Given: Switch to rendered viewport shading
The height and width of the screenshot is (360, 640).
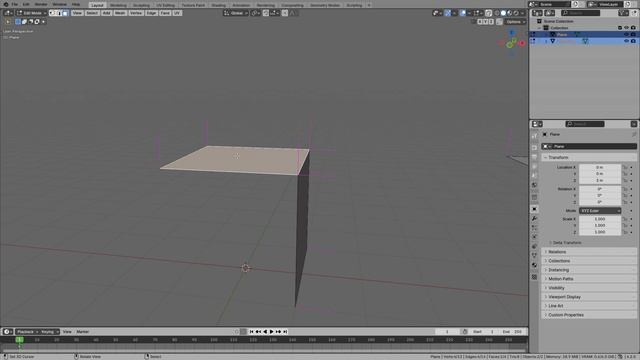Looking at the screenshot, I should [x=516, y=13].
